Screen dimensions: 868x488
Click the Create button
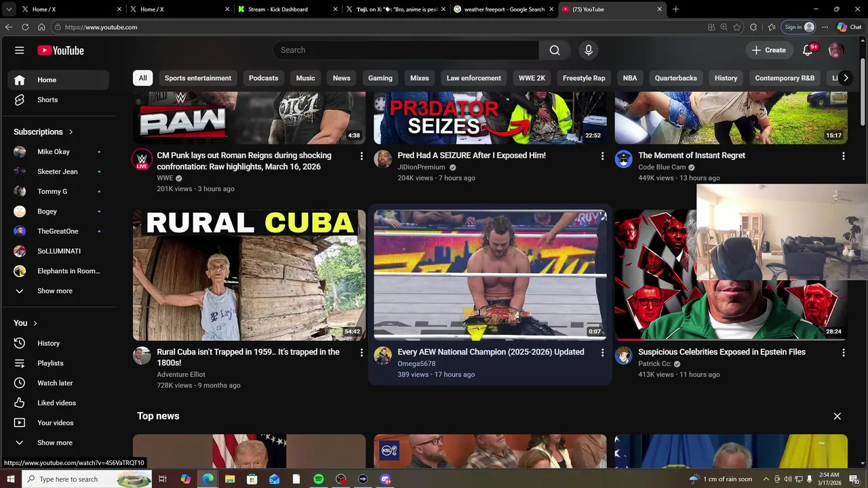pos(768,50)
